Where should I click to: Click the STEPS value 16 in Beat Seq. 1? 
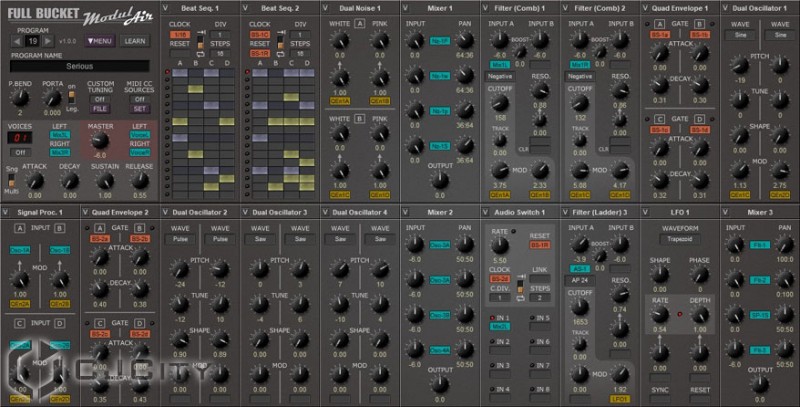click(220, 54)
